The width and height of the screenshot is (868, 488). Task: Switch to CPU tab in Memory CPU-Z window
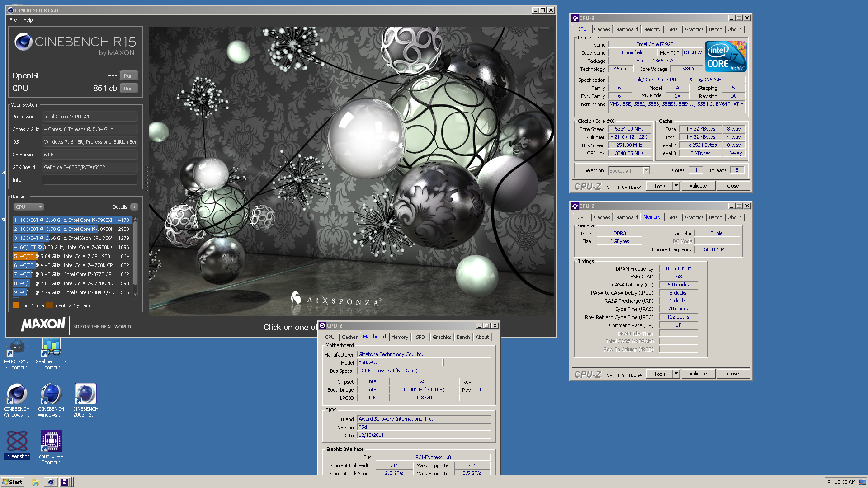coord(582,217)
